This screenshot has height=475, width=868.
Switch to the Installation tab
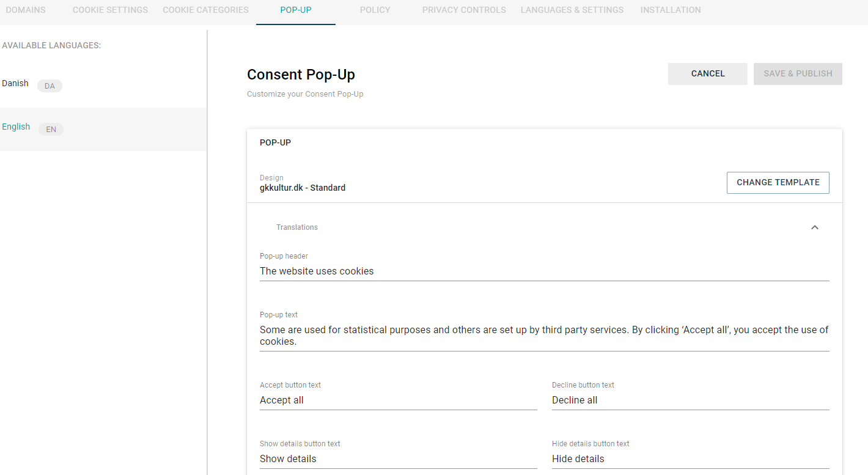pyautogui.click(x=671, y=10)
